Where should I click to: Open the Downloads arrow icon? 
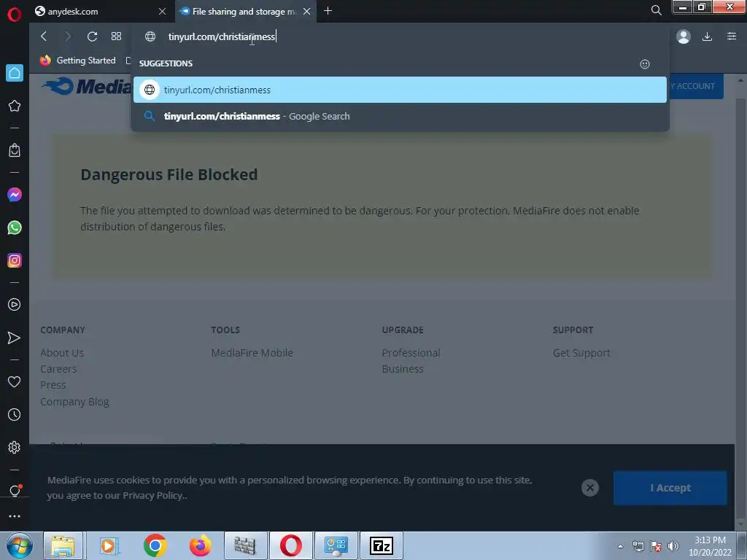[x=707, y=36]
